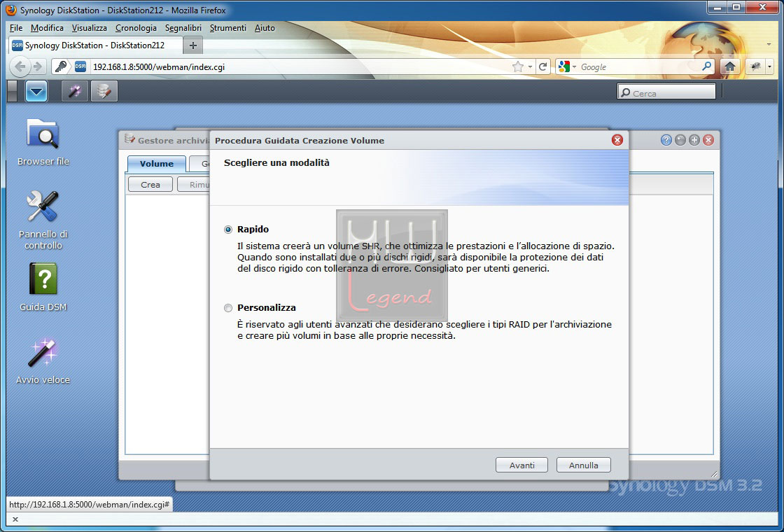
Task: Select the Personalizza mode radio button
Action: coord(228,308)
